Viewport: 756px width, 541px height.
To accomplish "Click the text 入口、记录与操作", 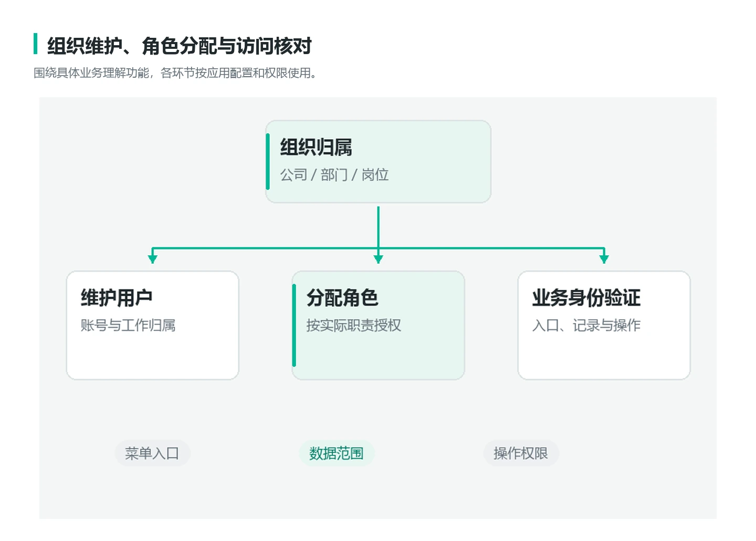I will (x=586, y=325).
